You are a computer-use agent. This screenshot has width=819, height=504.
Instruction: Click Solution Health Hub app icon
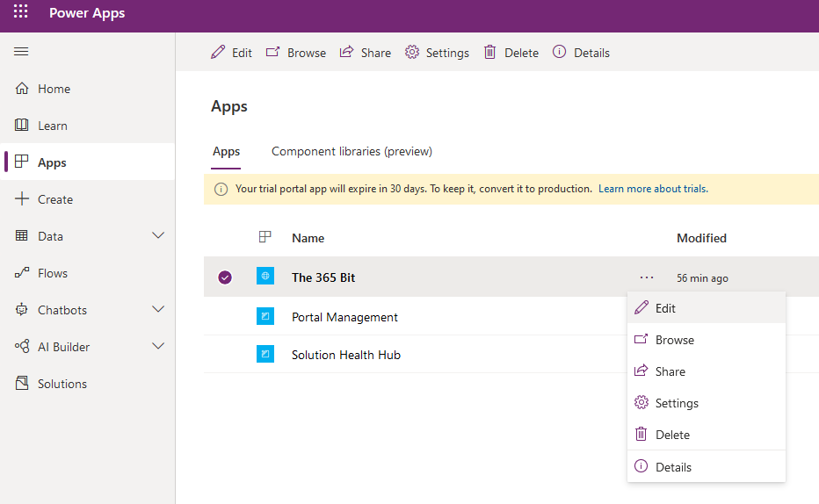tap(265, 353)
